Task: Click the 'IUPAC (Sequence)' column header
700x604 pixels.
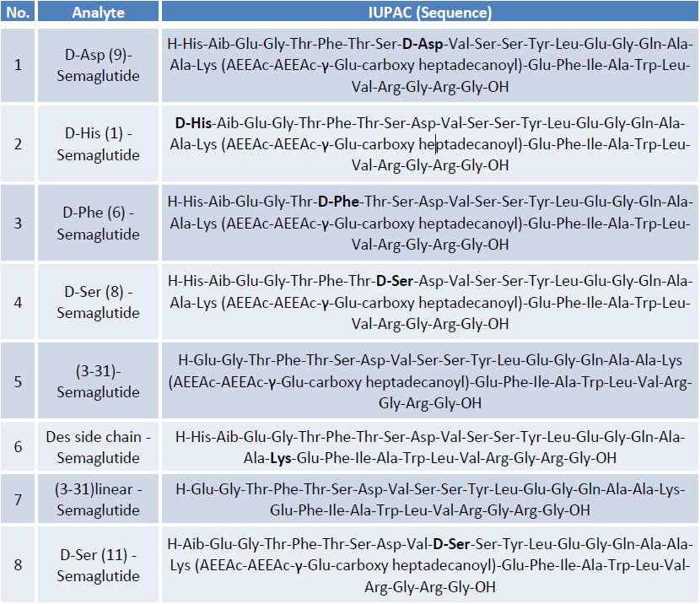Action: coord(430,12)
